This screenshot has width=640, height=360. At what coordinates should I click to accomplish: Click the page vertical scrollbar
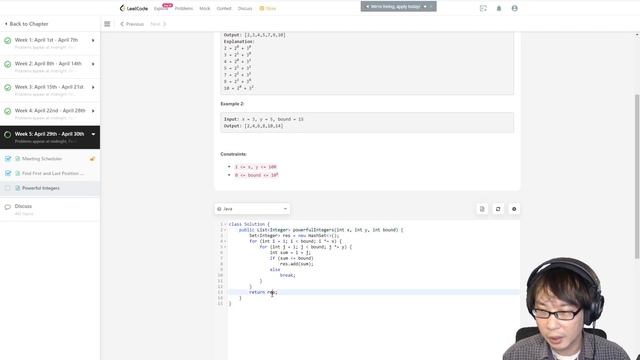point(637,176)
